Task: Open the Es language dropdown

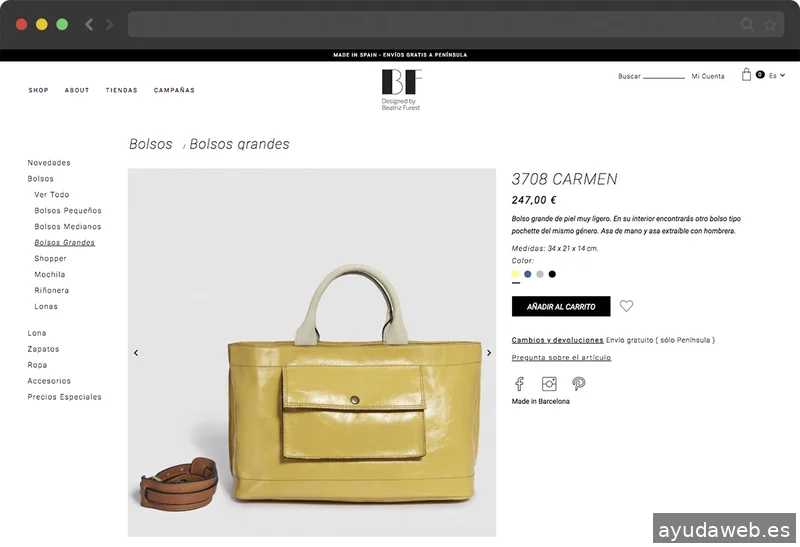Action: coord(777,76)
